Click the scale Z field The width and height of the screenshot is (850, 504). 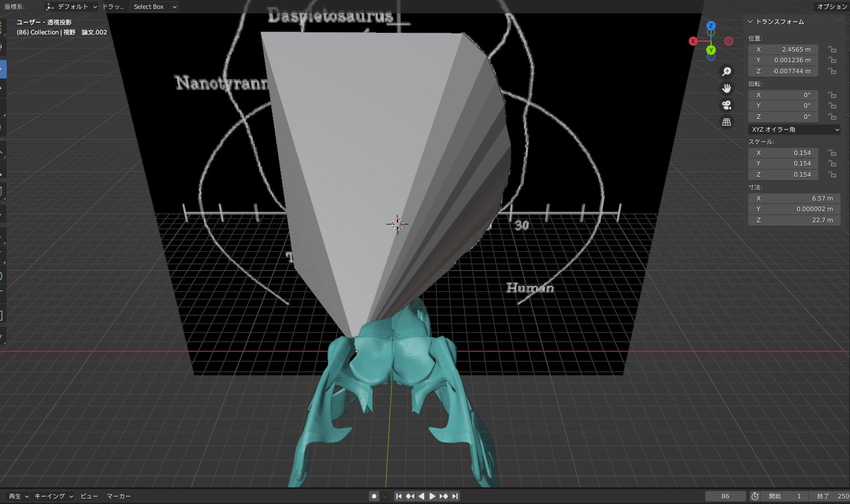(x=783, y=174)
